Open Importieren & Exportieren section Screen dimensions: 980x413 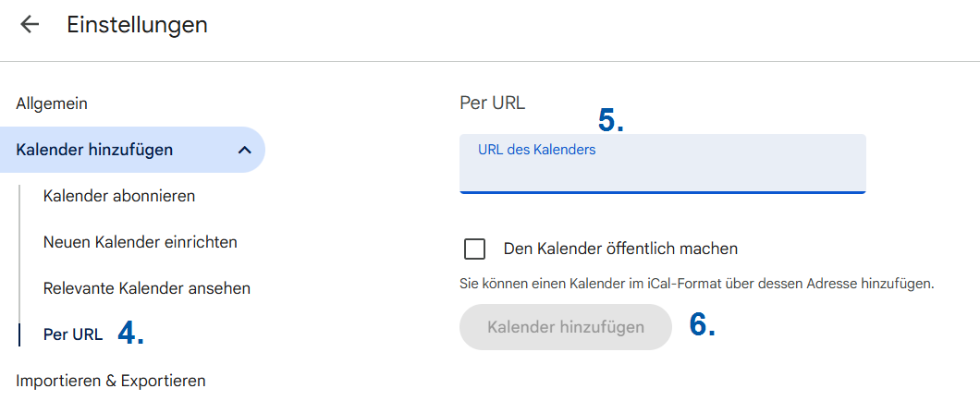coord(111,380)
